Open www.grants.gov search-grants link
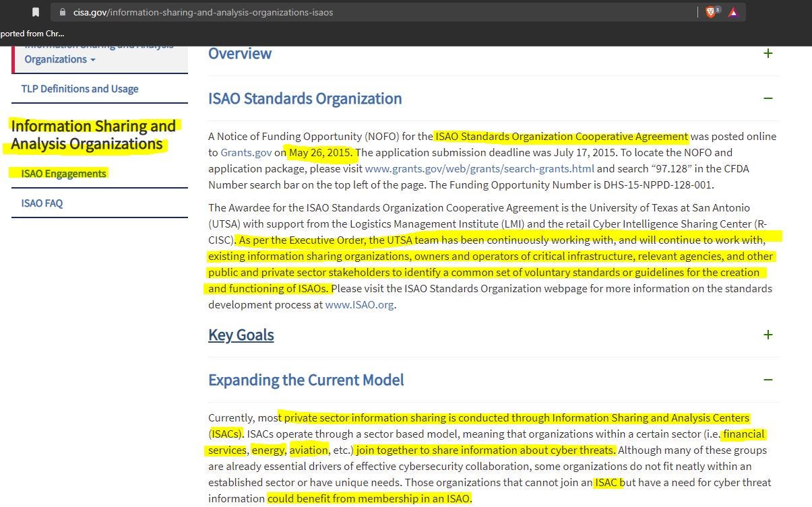This screenshot has height=507, width=812. coord(480,168)
